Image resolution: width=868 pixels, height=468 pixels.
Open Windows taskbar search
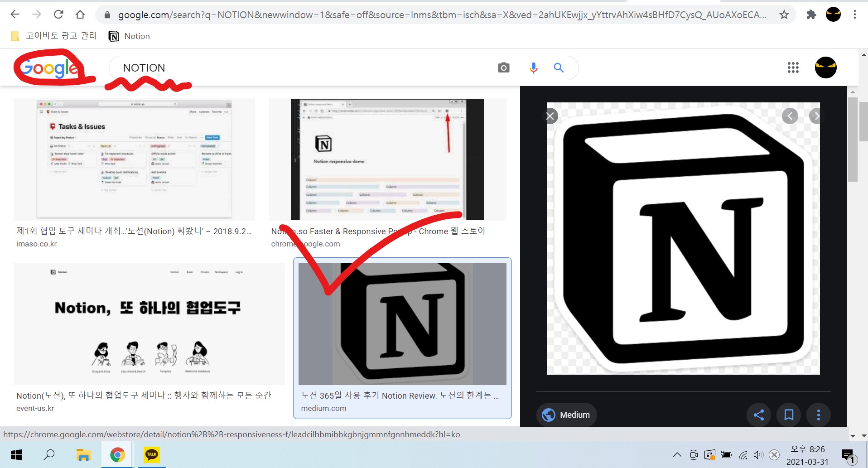pos(49,455)
